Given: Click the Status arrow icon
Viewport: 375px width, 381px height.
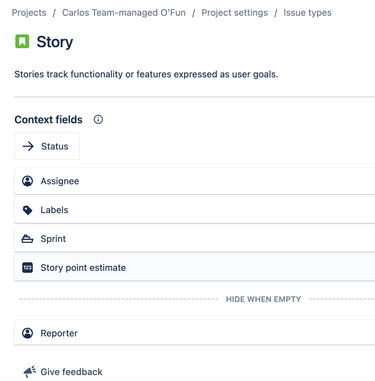Looking at the screenshot, I should [28, 146].
